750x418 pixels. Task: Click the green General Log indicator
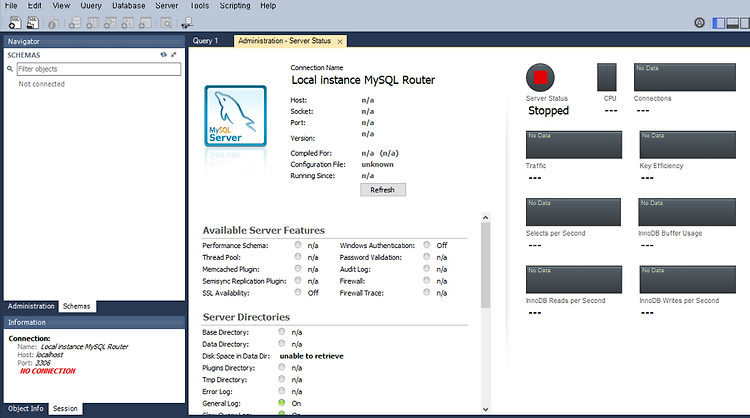point(282,402)
